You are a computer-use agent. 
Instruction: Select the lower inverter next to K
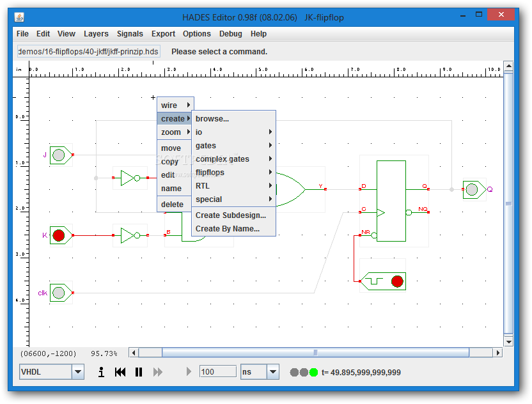tap(130, 235)
